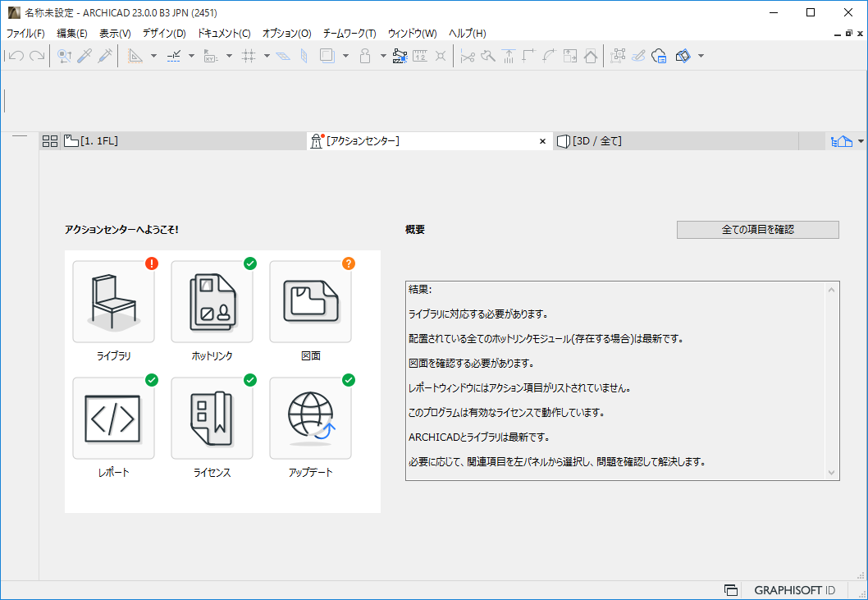The image size is (868, 600).
Task: Toggle the snap guides checkmark icon
Action: pyautogui.click(x=174, y=56)
